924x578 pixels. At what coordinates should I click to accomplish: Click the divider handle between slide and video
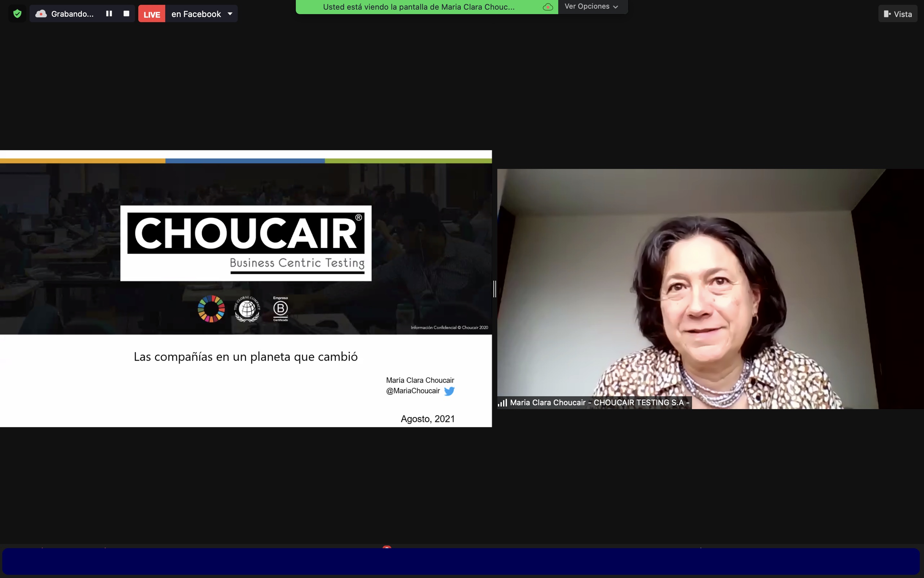point(495,289)
